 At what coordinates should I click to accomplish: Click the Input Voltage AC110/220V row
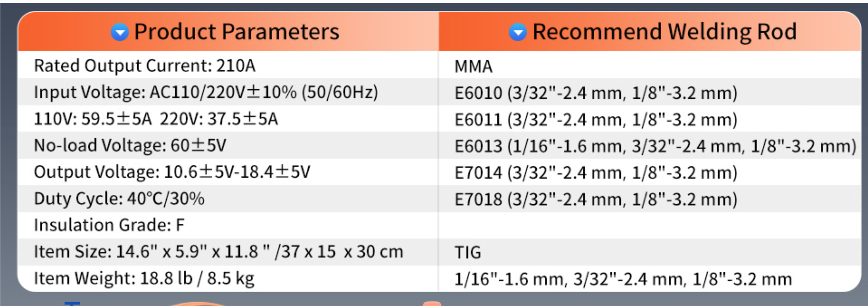point(206,92)
